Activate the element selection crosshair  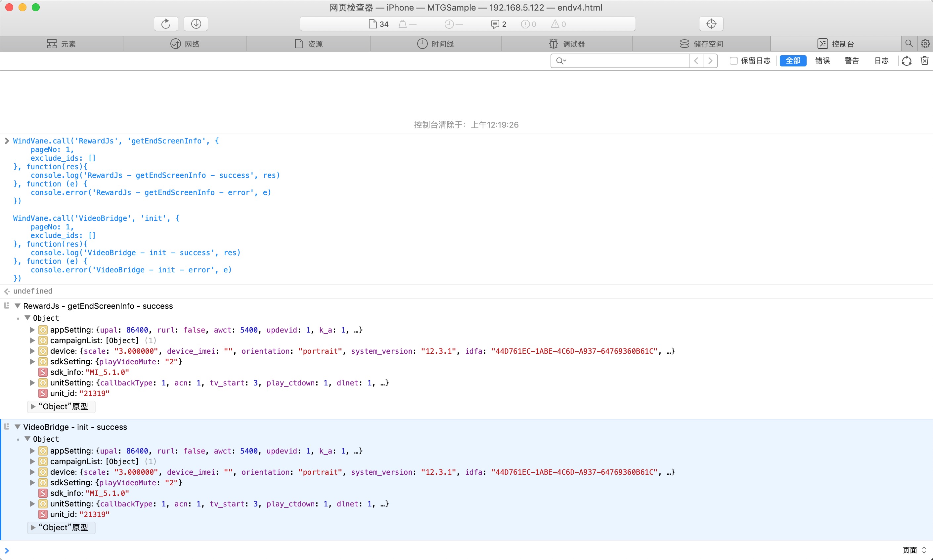point(711,24)
